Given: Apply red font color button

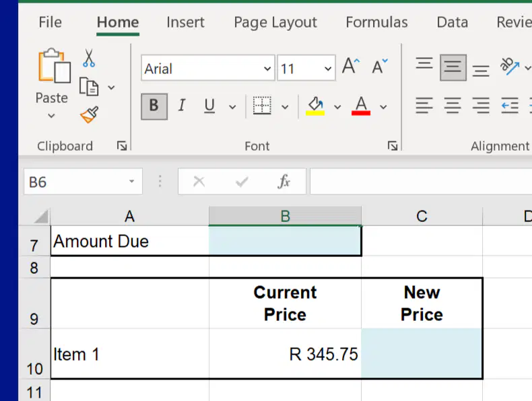Looking at the screenshot, I should [361, 106].
